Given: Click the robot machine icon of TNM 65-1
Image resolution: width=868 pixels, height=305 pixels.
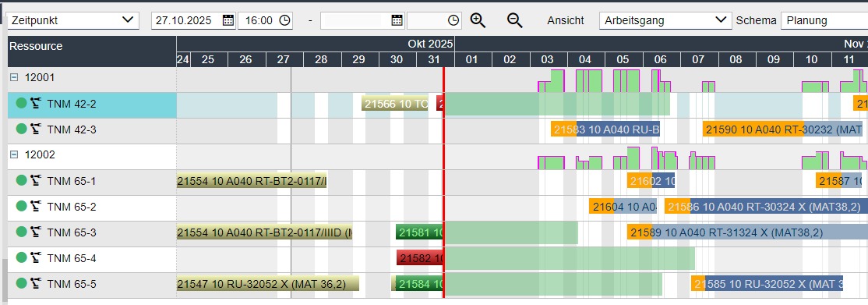Looking at the screenshot, I should click(x=37, y=179).
